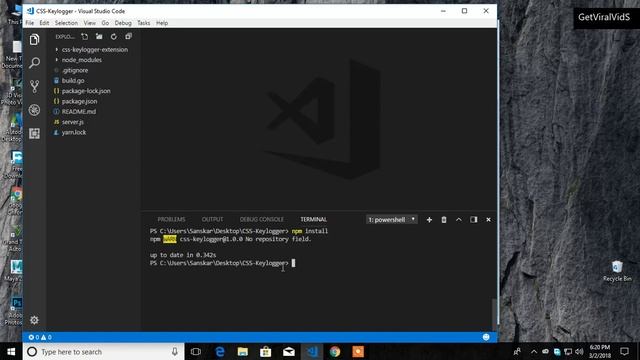Open the package-lock.json file
The image size is (640, 360).
coord(86,91)
